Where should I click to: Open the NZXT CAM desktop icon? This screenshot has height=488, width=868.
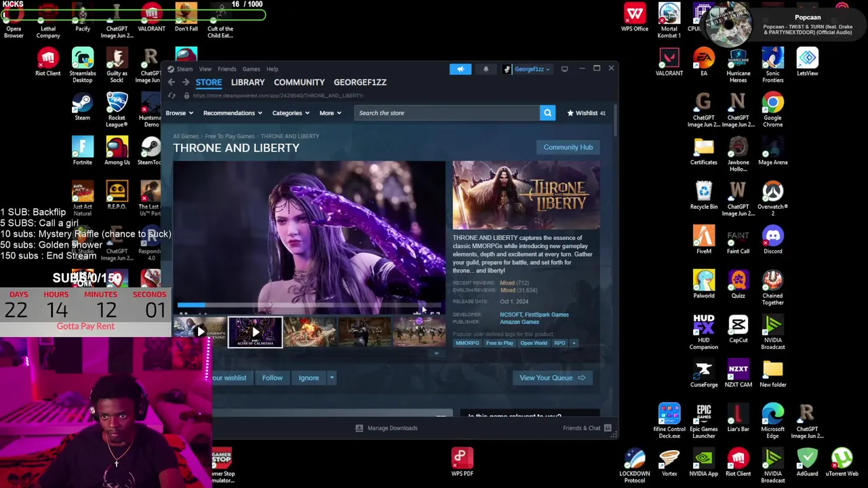pos(738,373)
